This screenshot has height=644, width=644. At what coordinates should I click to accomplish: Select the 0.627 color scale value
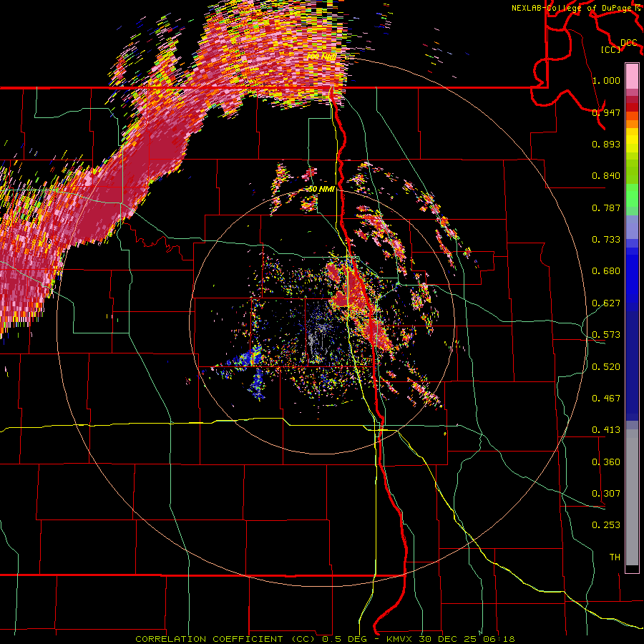[606, 303]
